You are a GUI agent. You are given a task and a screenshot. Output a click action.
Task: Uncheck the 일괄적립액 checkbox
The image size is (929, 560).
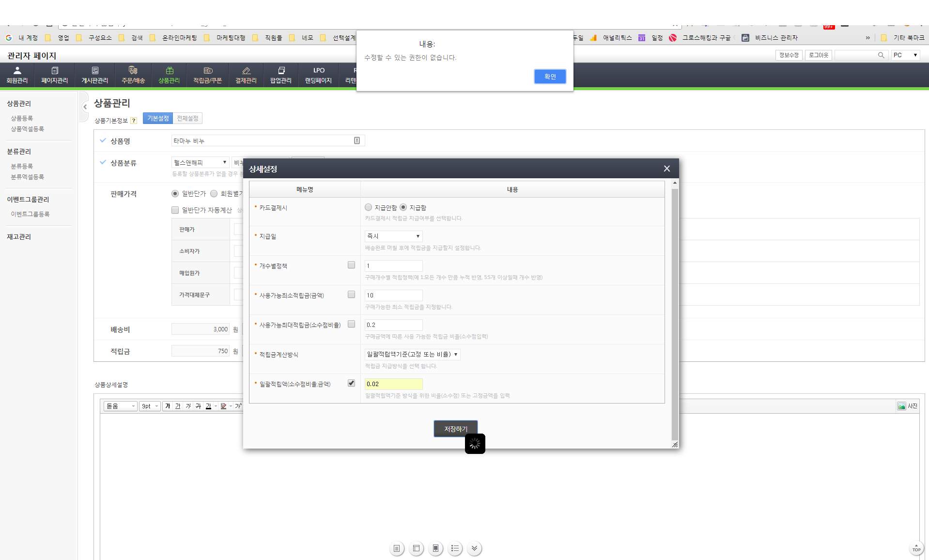pos(351,383)
